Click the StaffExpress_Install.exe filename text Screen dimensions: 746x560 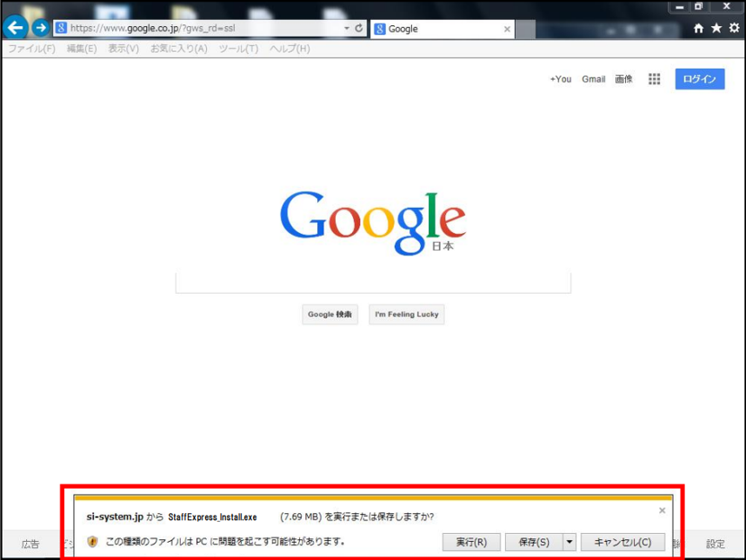click(x=212, y=517)
